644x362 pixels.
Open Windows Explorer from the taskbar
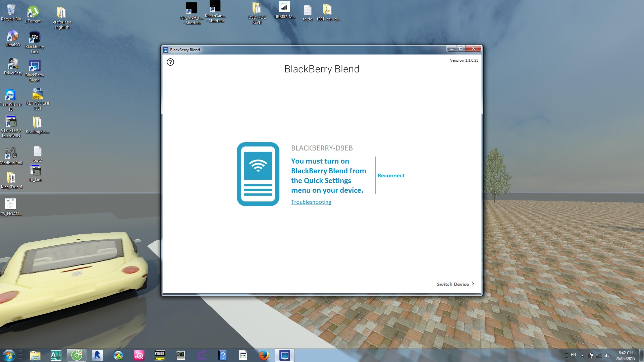[x=35, y=355]
